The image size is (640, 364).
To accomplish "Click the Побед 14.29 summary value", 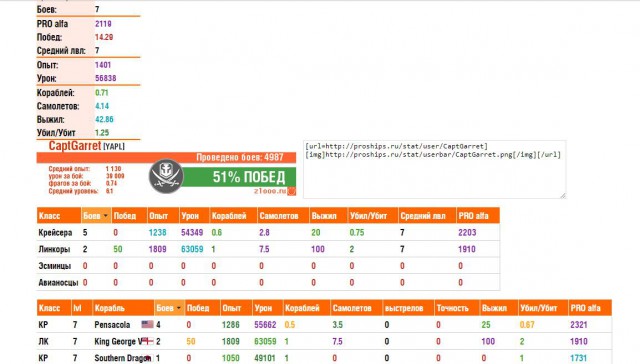I will 104,37.
